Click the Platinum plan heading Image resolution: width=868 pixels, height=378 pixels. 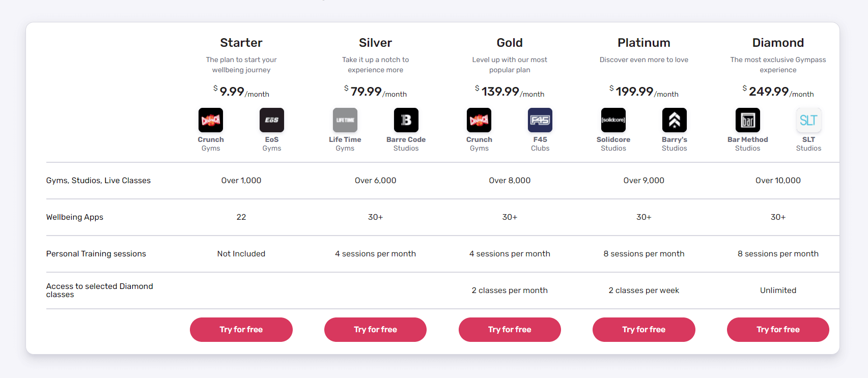[644, 43]
